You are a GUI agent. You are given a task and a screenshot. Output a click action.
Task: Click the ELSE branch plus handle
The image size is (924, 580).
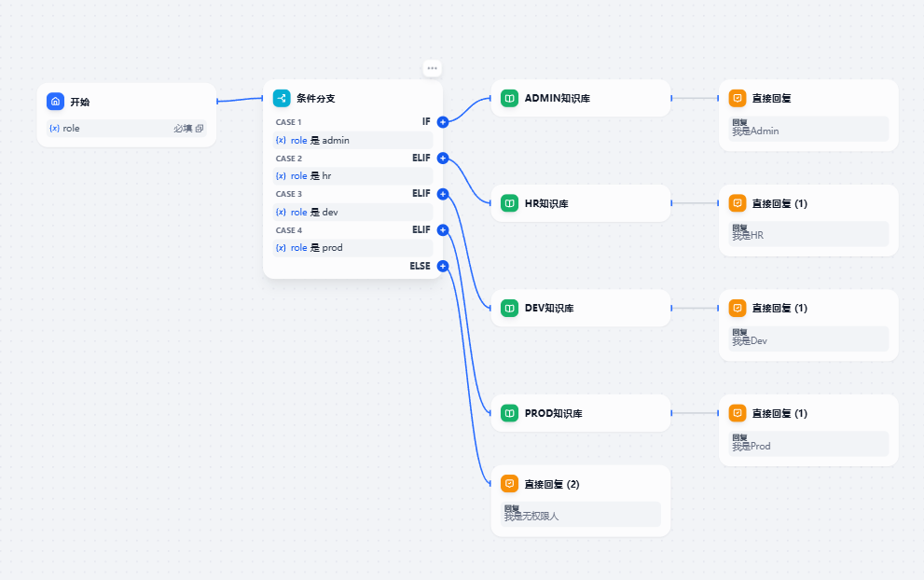pos(443,266)
